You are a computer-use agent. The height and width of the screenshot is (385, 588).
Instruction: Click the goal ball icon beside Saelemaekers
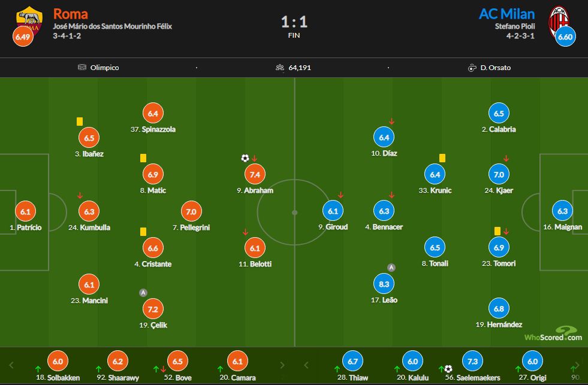coord(448,369)
